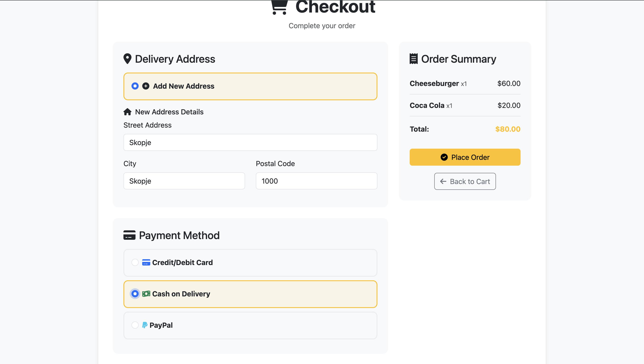Click the map pin Delivery Address icon

tap(127, 59)
